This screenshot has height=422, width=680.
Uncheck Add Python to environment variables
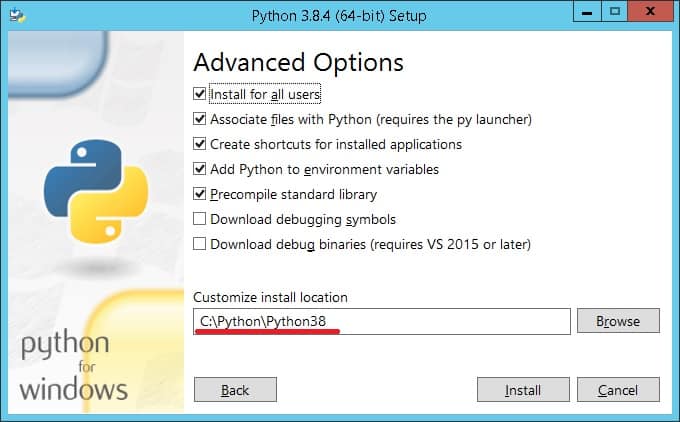199,169
